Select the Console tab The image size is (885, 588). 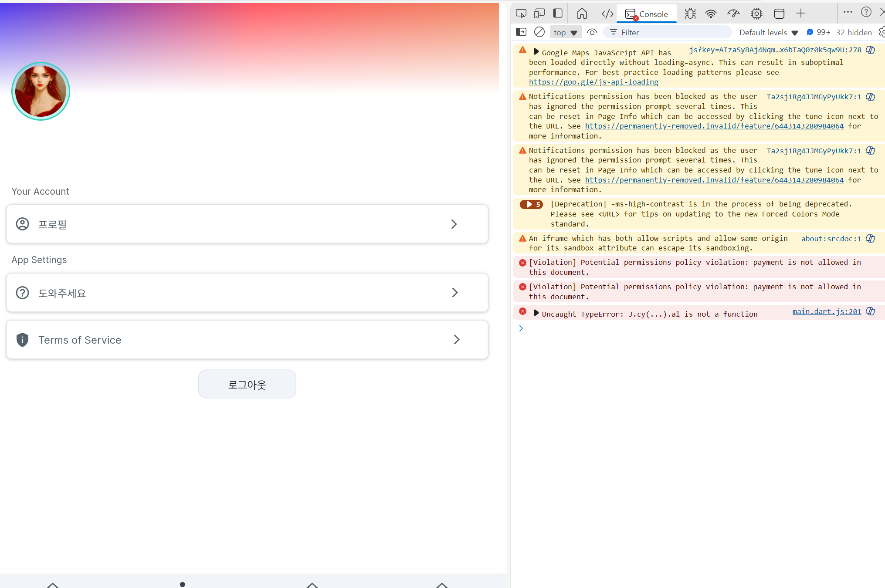pos(647,14)
